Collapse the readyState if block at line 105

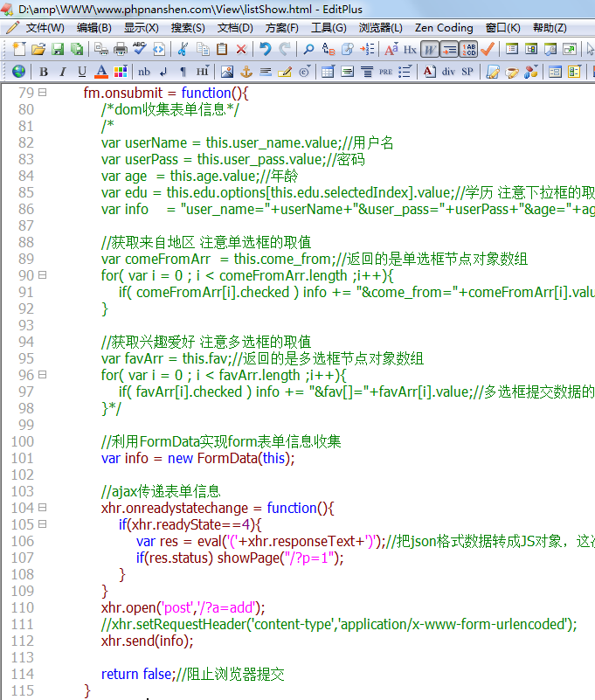(43, 524)
